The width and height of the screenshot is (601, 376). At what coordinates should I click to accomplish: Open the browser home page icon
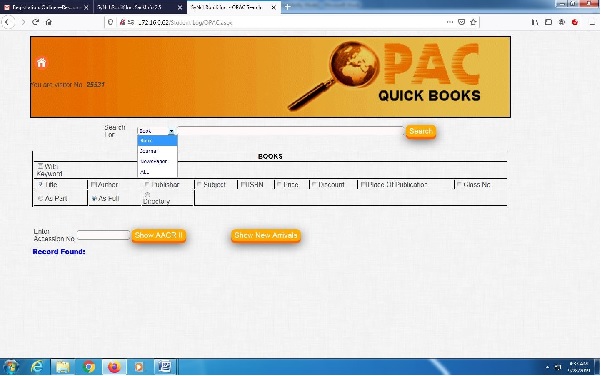(x=49, y=22)
